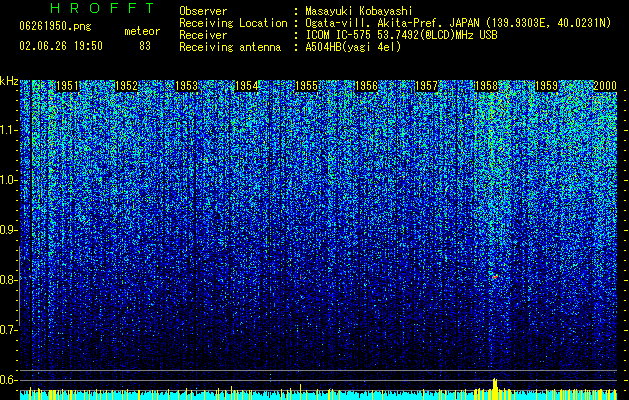Click the Receiver label
Image resolution: width=629 pixels, height=400 pixels.
(x=203, y=35)
